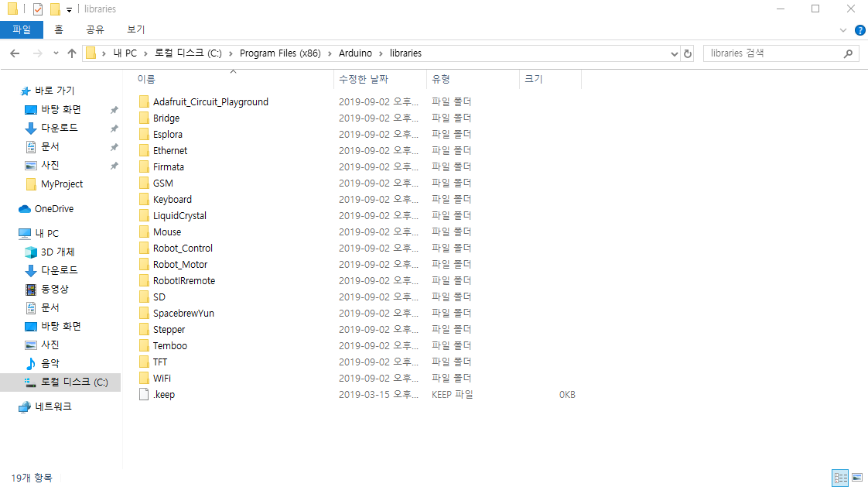Click the LiquidCrystal folder icon
This screenshot has height=487, width=868.
coord(144,215)
